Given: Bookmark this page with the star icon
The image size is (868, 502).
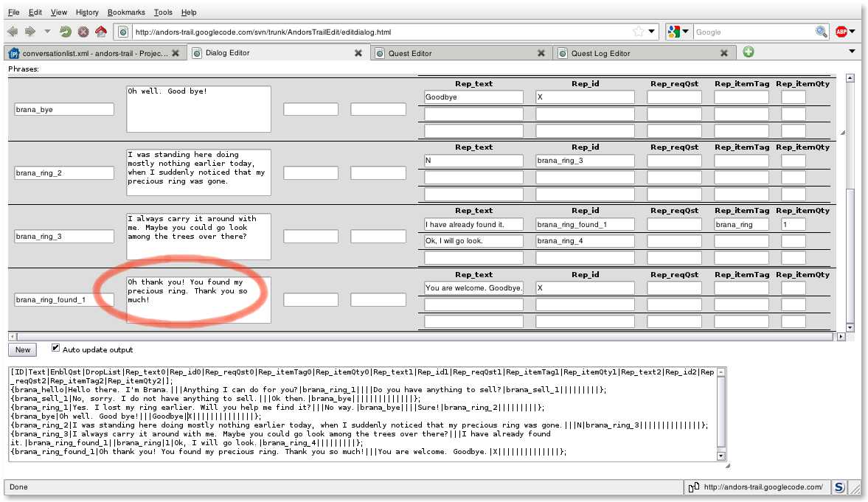Looking at the screenshot, I should [x=638, y=32].
